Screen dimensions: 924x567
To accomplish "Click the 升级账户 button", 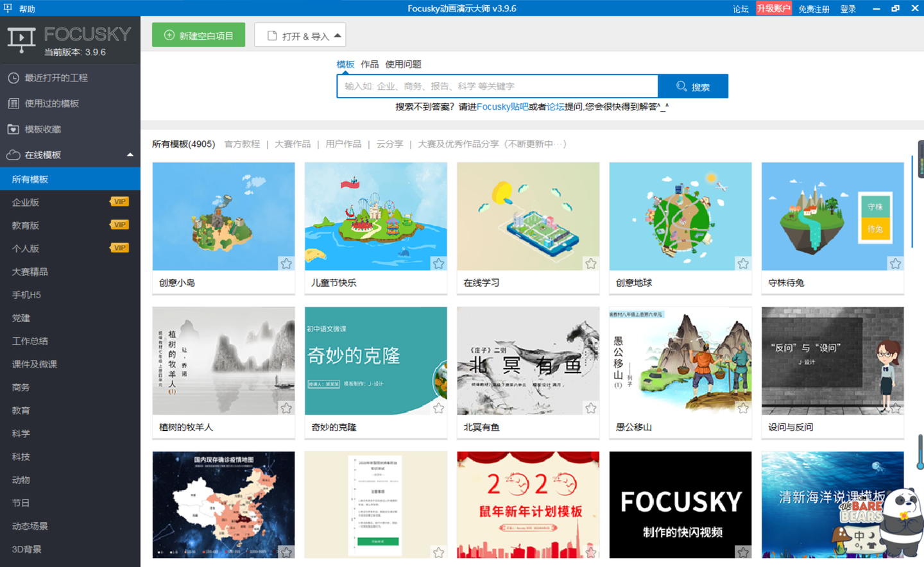I will point(773,8).
